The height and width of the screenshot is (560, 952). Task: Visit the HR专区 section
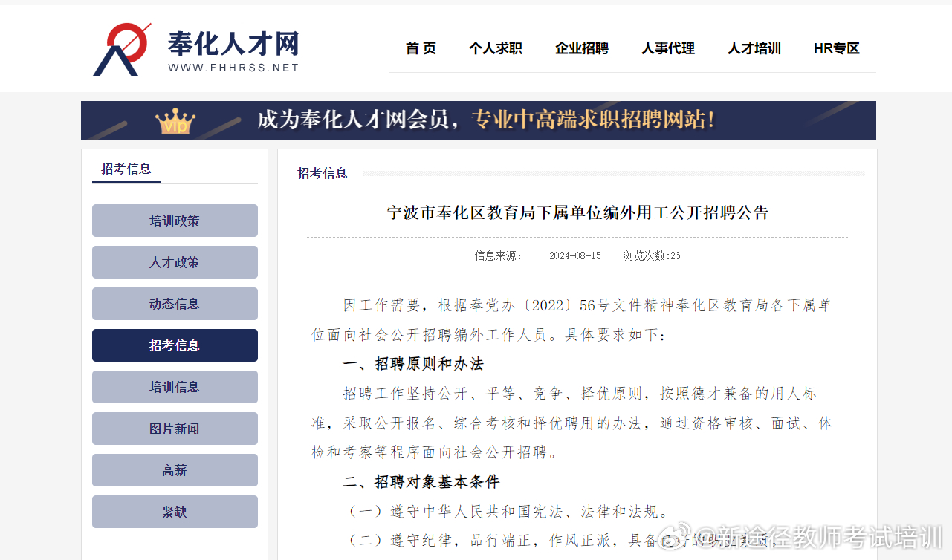tap(836, 48)
